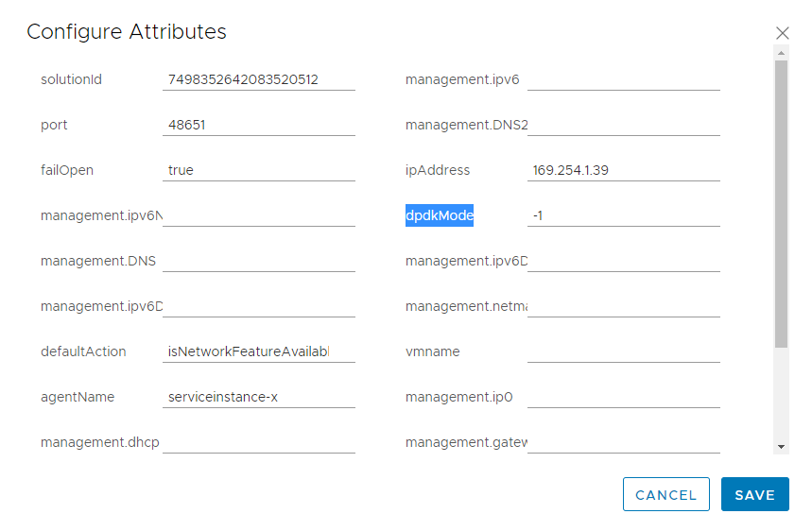Focus the ipAddress field
Viewport: 812px width, 531px height.
tap(623, 170)
